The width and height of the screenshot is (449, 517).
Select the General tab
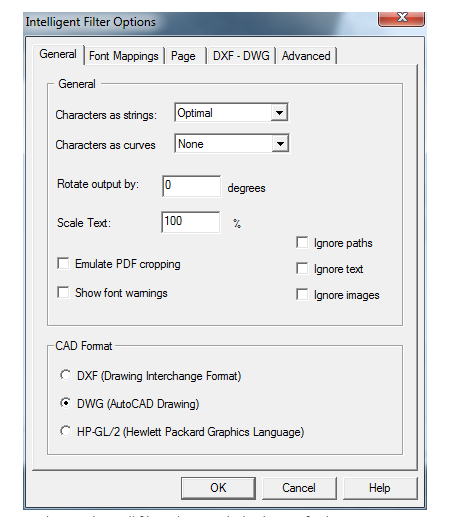[58, 54]
